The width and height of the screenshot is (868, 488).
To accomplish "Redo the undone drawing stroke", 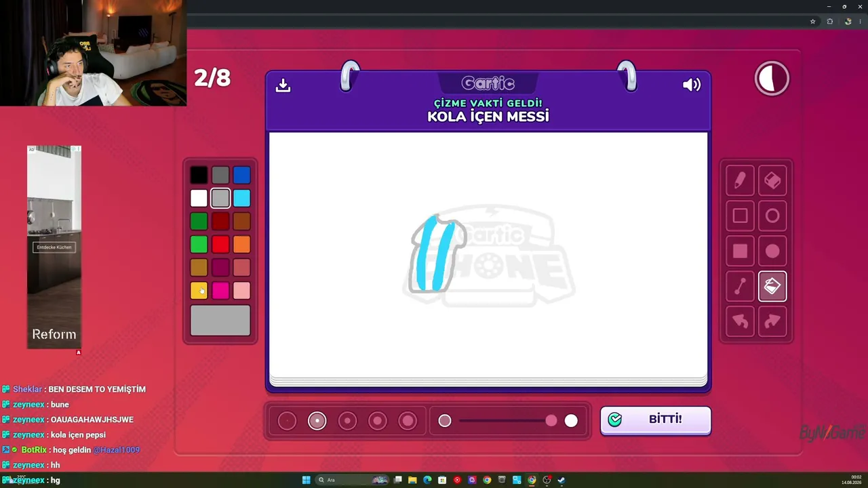I will [772, 321].
